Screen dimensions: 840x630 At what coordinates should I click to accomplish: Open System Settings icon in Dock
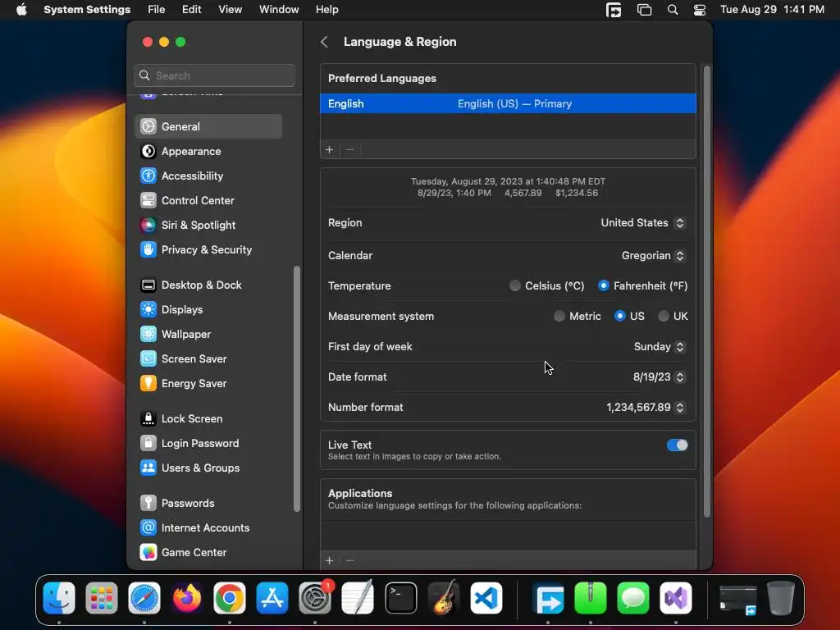315,598
